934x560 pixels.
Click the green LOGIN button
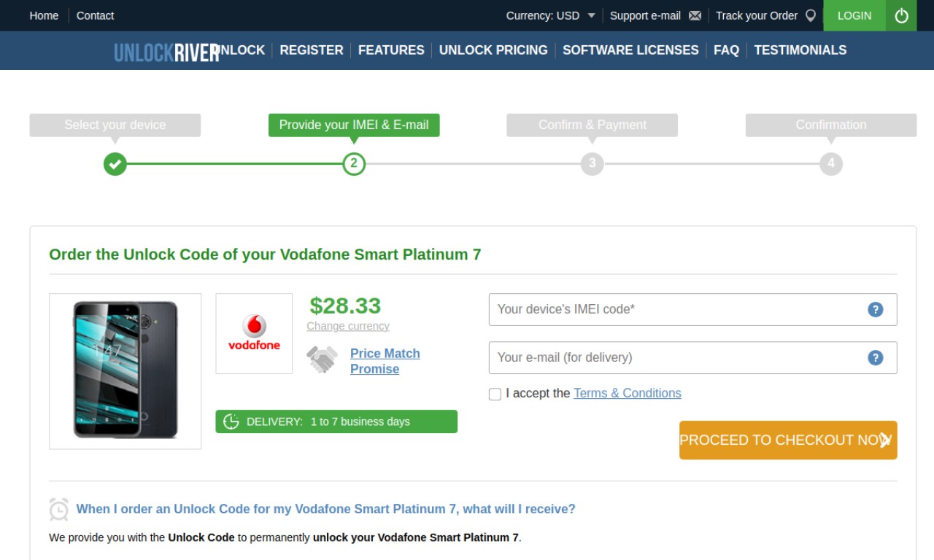point(854,15)
